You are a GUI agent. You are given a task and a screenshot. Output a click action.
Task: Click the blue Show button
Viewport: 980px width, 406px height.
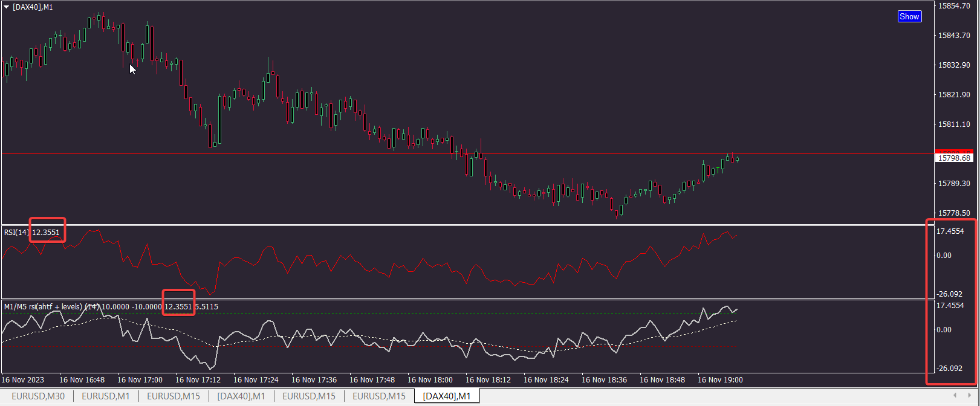coord(909,17)
